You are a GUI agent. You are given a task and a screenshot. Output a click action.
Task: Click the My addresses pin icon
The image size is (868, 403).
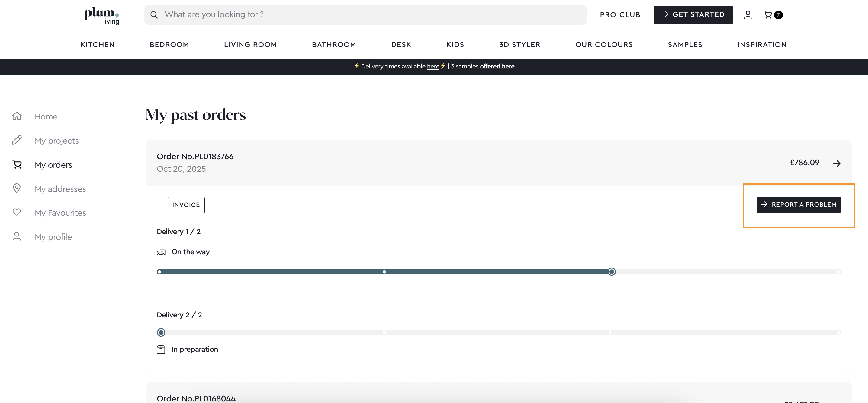pos(17,188)
